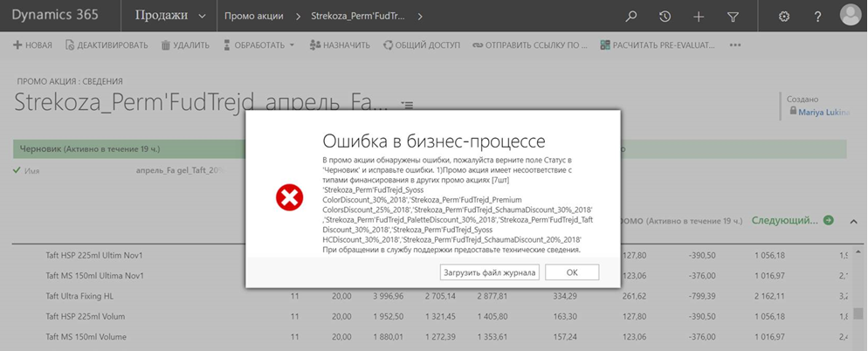Open the more commands ellipsis
The image size is (868, 351).
734,45
